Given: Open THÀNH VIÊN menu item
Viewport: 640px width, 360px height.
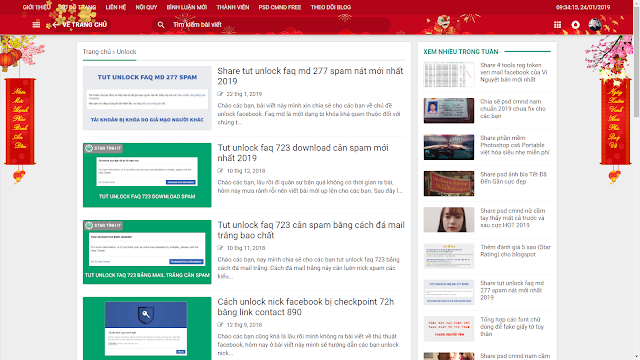Looking at the screenshot, I should pyautogui.click(x=233, y=7).
